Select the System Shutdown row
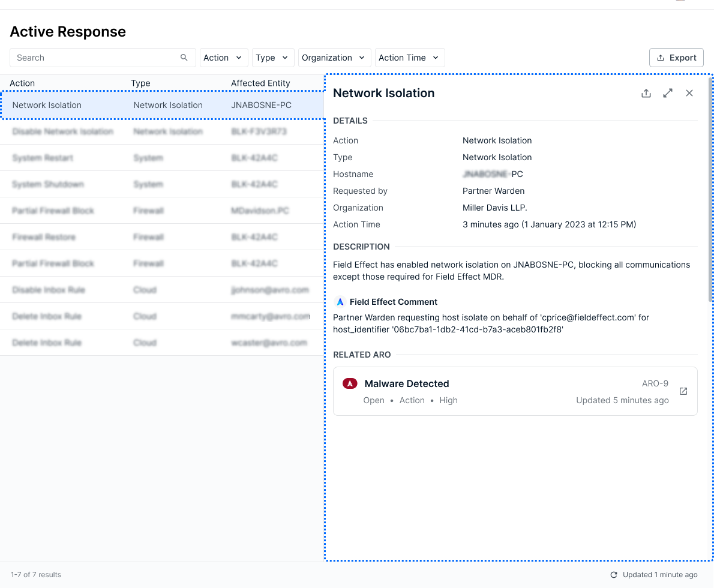The image size is (714, 588). [x=161, y=184]
